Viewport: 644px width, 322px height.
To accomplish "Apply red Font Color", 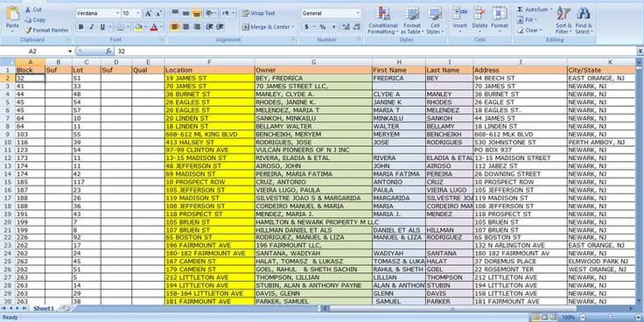I will [154, 27].
